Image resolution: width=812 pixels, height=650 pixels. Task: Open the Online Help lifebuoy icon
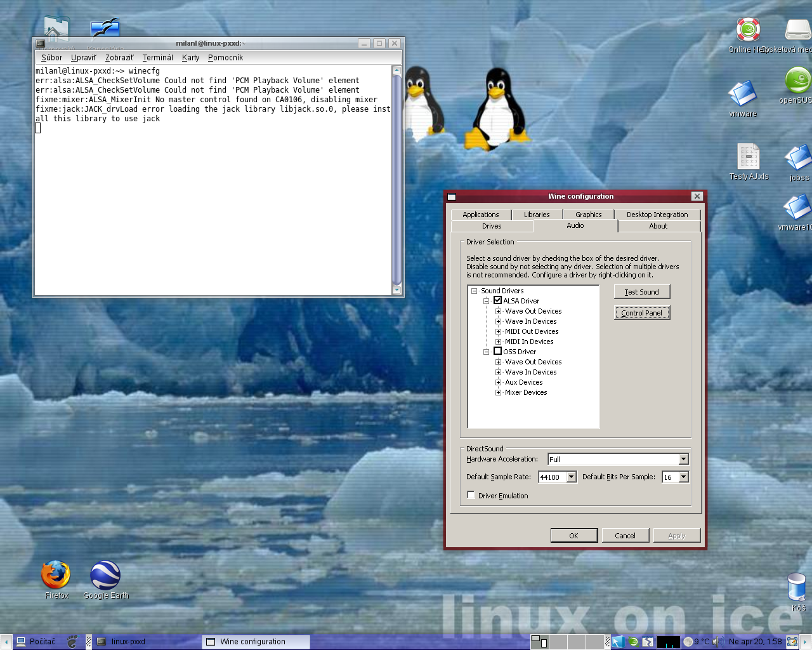pyautogui.click(x=749, y=29)
